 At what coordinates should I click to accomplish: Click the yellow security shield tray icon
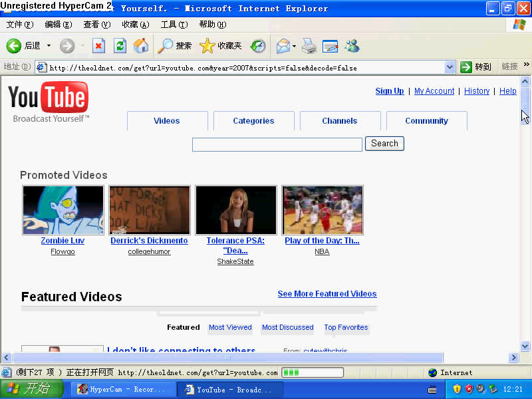pos(457,389)
